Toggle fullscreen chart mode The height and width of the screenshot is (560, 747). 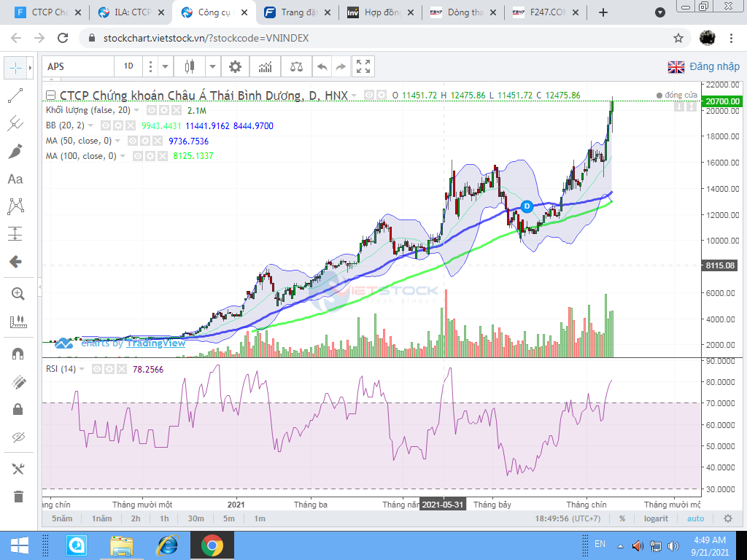(x=363, y=66)
